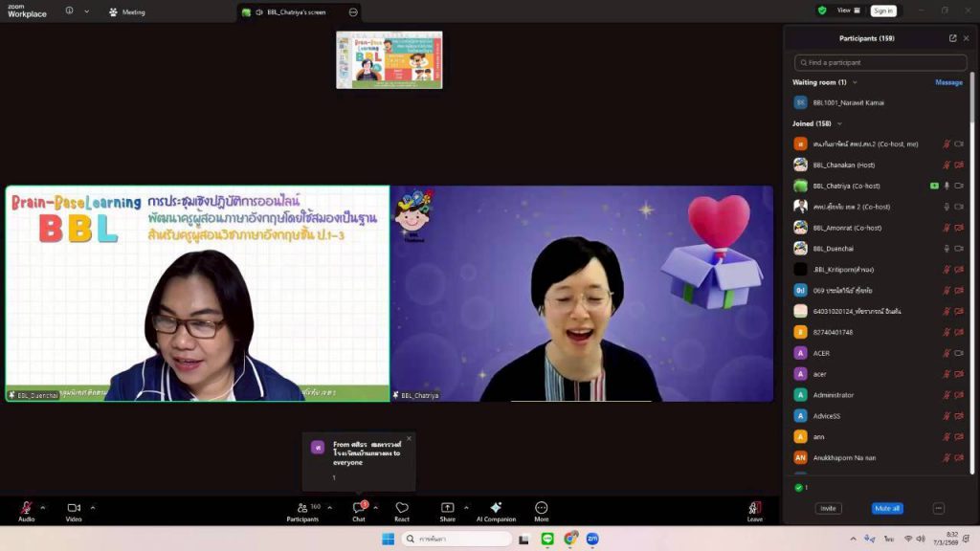Pop out the Participants panel
The height and width of the screenshot is (551, 980).
click(x=952, y=38)
